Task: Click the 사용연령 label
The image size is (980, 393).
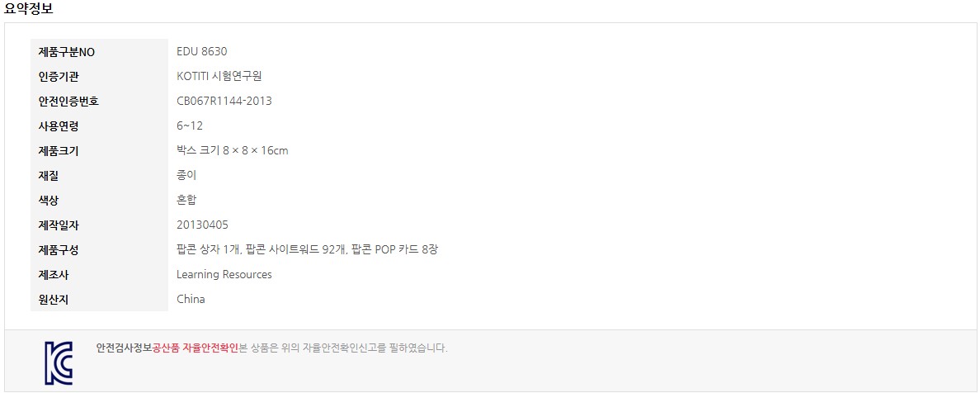Action: tap(59, 125)
